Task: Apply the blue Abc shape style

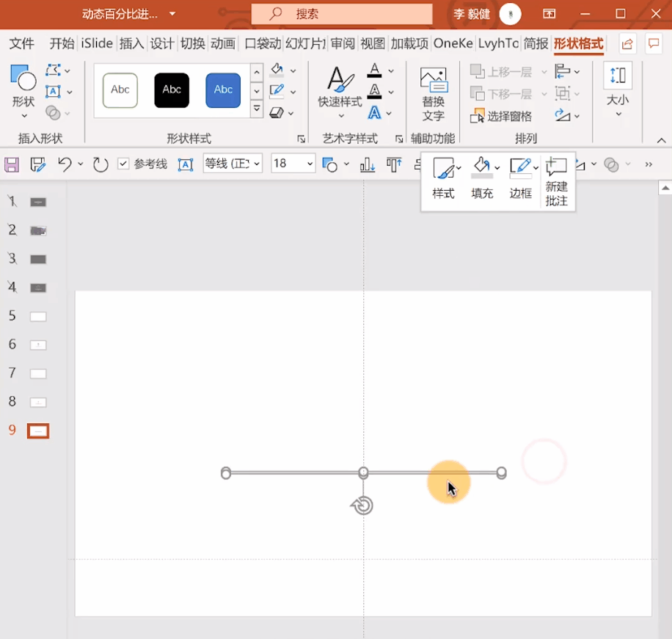Action: pyautogui.click(x=223, y=90)
